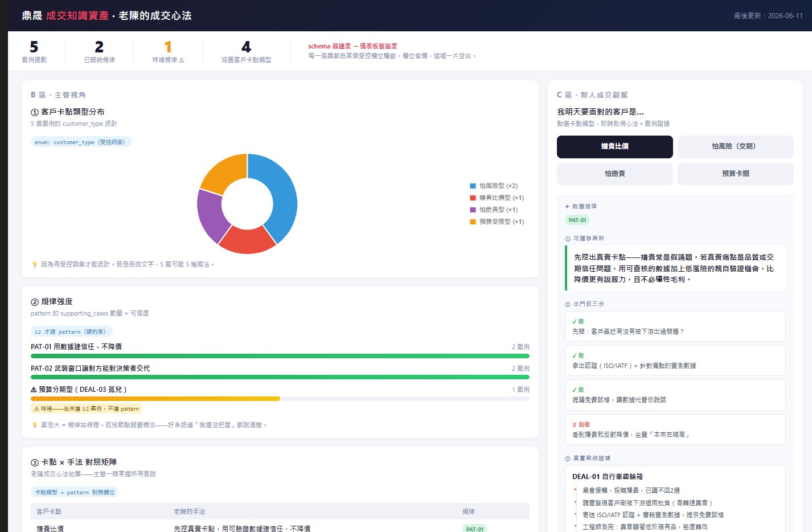The image size is (812, 532).
Task: Click the 案例總數 stat showing 5
Action: point(34,51)
